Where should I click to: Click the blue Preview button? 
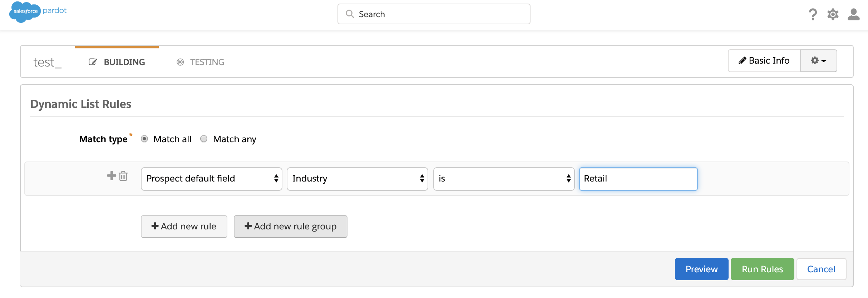tap(701, 269)
